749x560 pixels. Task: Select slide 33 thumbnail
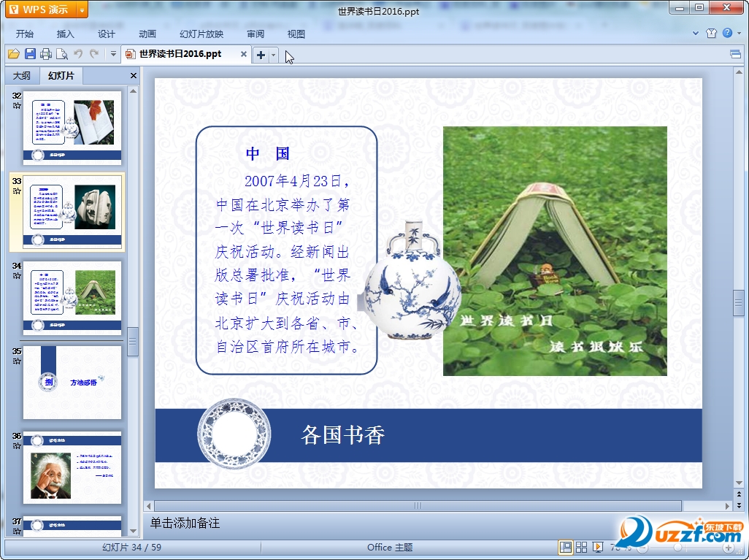pos(72,212)
